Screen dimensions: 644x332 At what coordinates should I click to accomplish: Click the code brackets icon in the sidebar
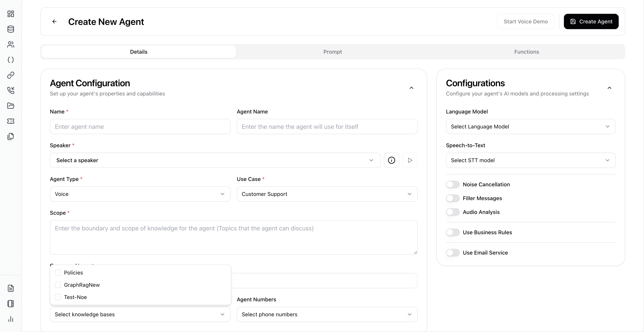coord(11,60)
